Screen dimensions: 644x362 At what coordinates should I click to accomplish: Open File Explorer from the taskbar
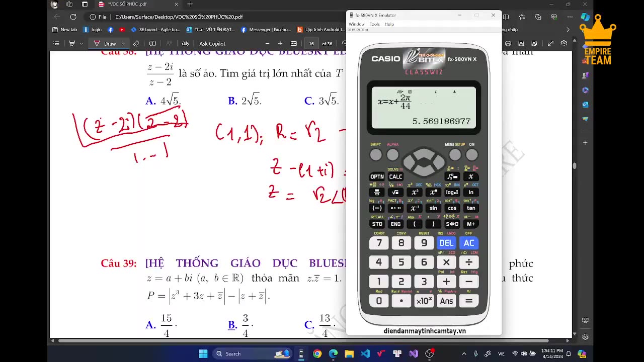(349, 353)
